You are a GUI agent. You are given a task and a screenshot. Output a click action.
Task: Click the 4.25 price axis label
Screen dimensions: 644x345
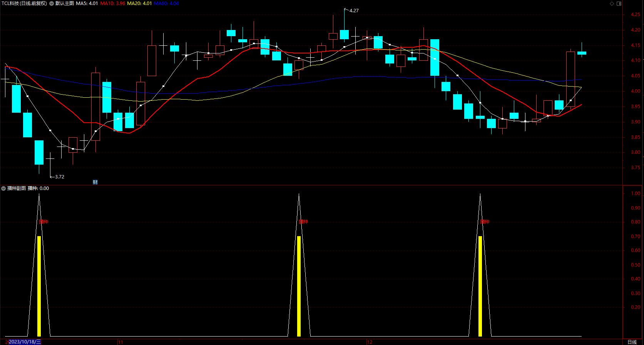click(636, 15)
